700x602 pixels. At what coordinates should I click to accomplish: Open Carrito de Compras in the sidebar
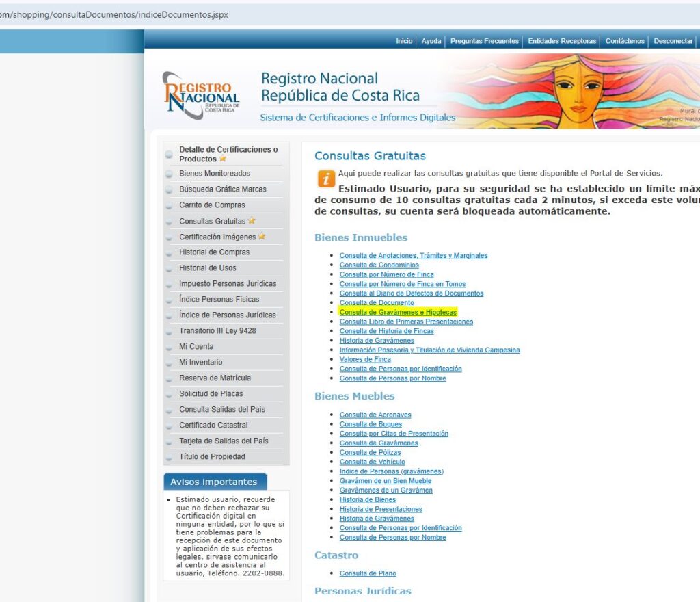(x=212, y=205)
